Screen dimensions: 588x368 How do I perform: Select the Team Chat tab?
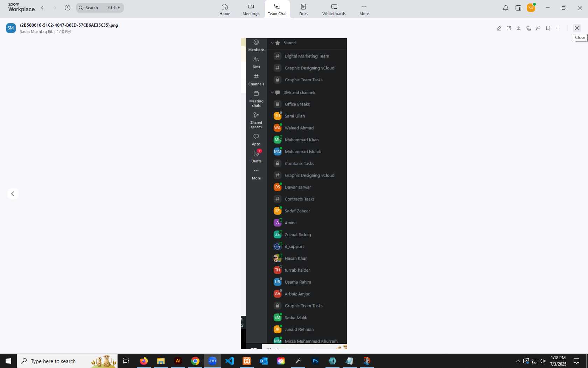277,9
